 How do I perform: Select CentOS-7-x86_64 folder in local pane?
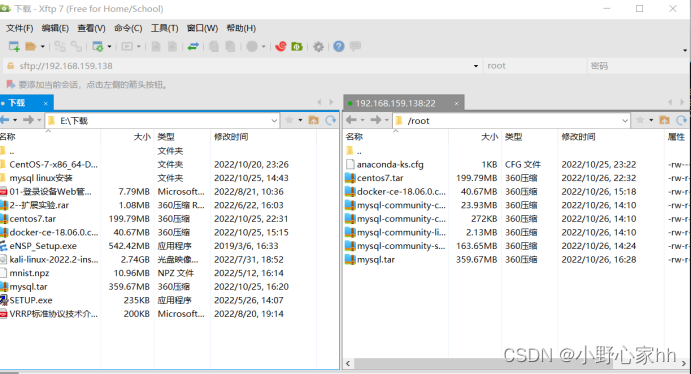point(53,164)
